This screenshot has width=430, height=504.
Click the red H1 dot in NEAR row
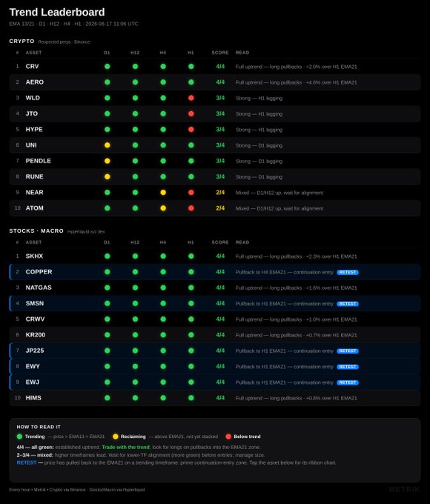pos(191,193)
